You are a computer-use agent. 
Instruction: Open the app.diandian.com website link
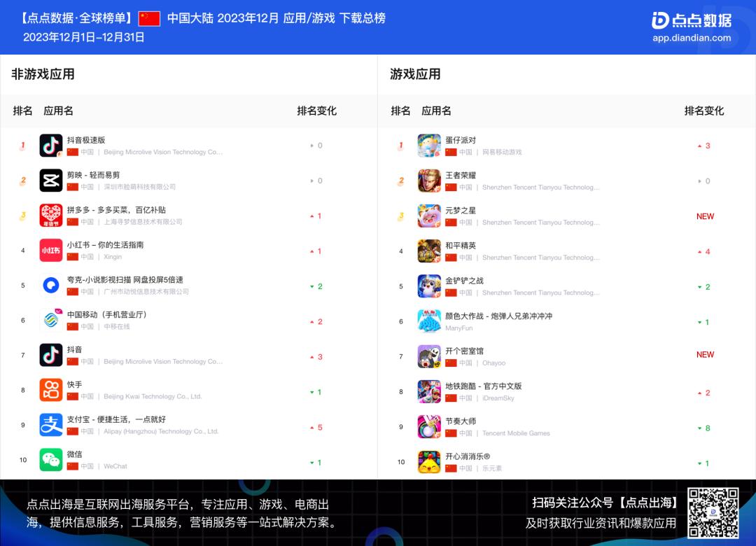click(690, 39)
